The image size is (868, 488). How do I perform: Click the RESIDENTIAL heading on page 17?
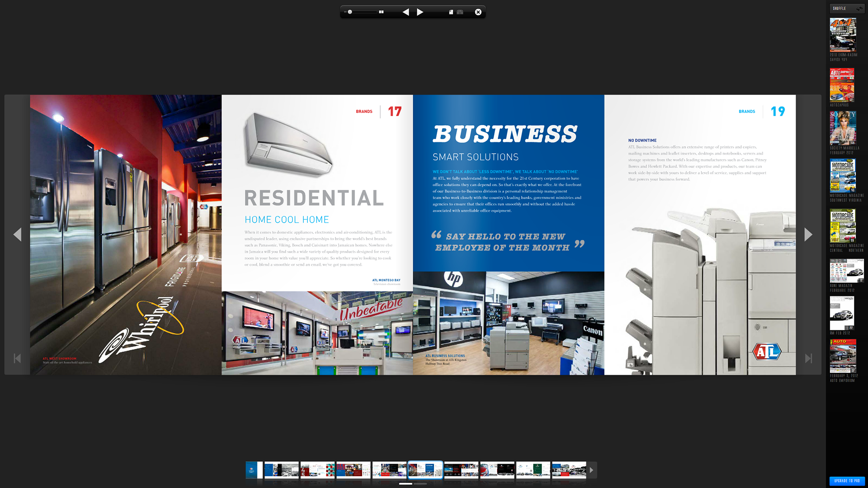(x=314, y=198)
